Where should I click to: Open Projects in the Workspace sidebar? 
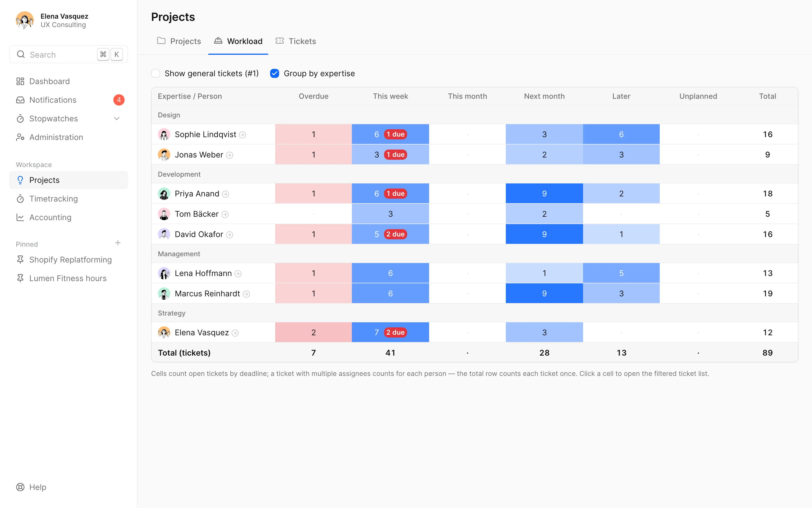point(69,180)
